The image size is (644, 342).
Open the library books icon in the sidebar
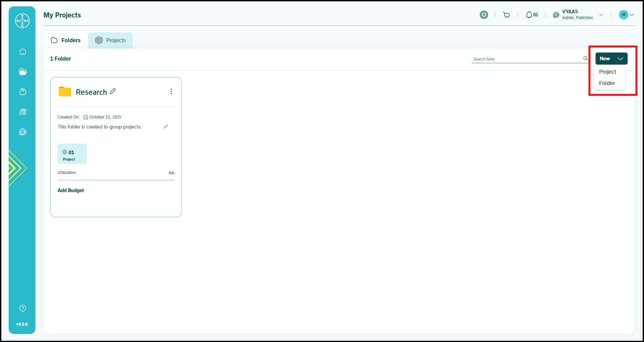pos(23,112)
